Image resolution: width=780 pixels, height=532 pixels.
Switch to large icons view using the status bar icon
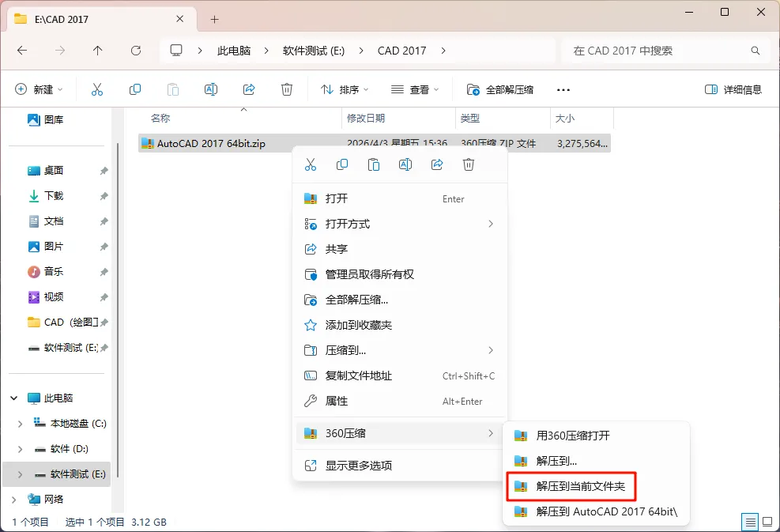click(767, 522)
